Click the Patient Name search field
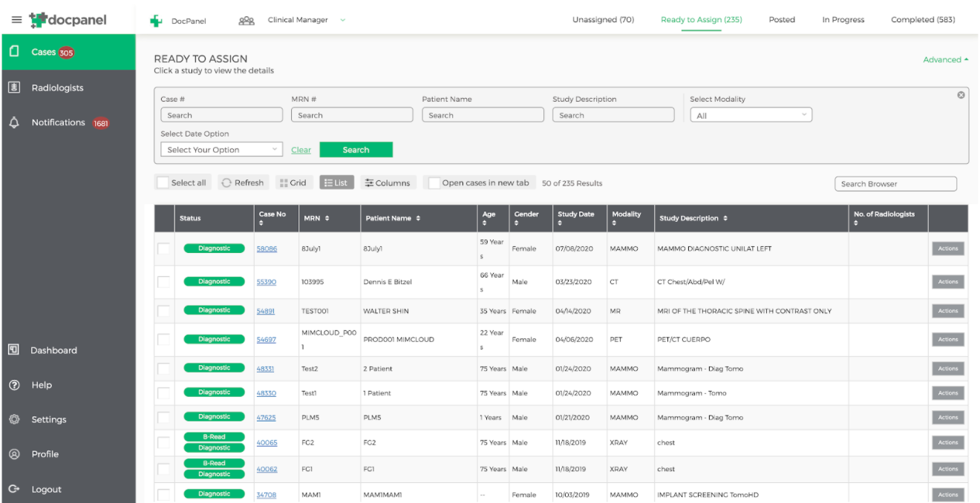980x503 pixels. [483, 114]
